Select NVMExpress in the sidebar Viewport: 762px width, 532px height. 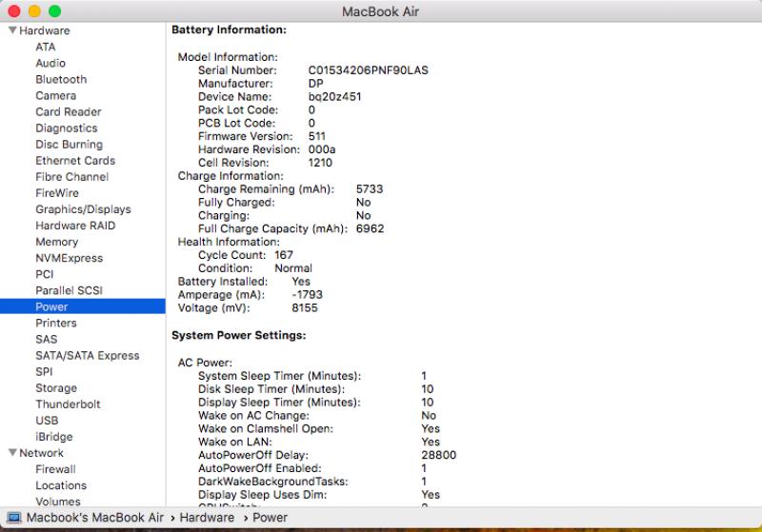(69, 258)
